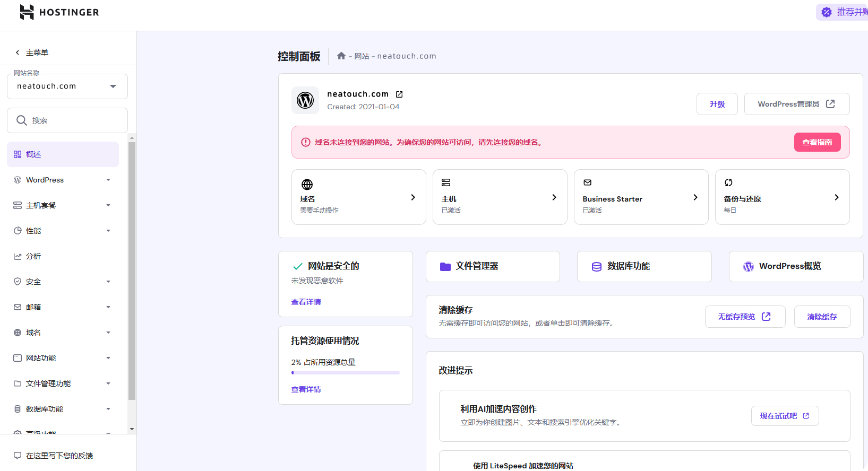Open the Business Starter card chevron
The width and height of the screenshot is (868, 471).
tap(695, 197)
